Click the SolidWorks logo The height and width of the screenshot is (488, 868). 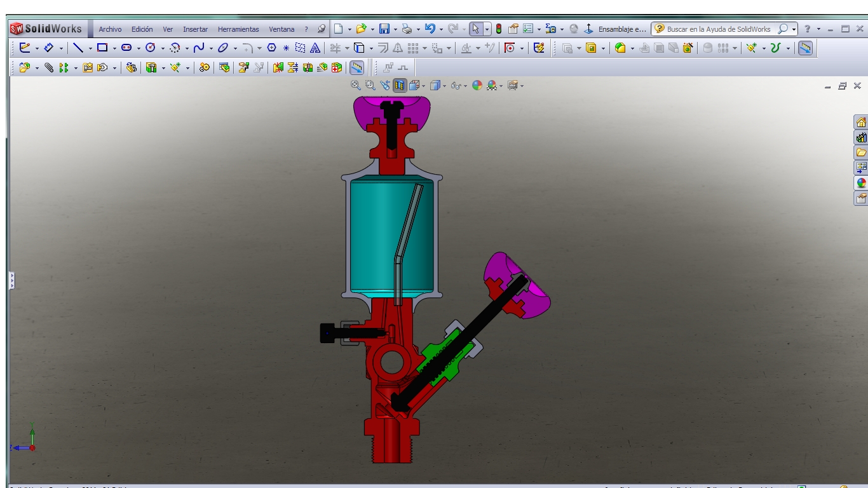[46, 29]
